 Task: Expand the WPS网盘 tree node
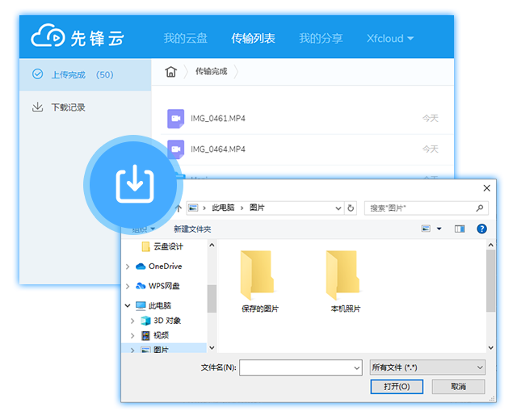tap(128, 286)
